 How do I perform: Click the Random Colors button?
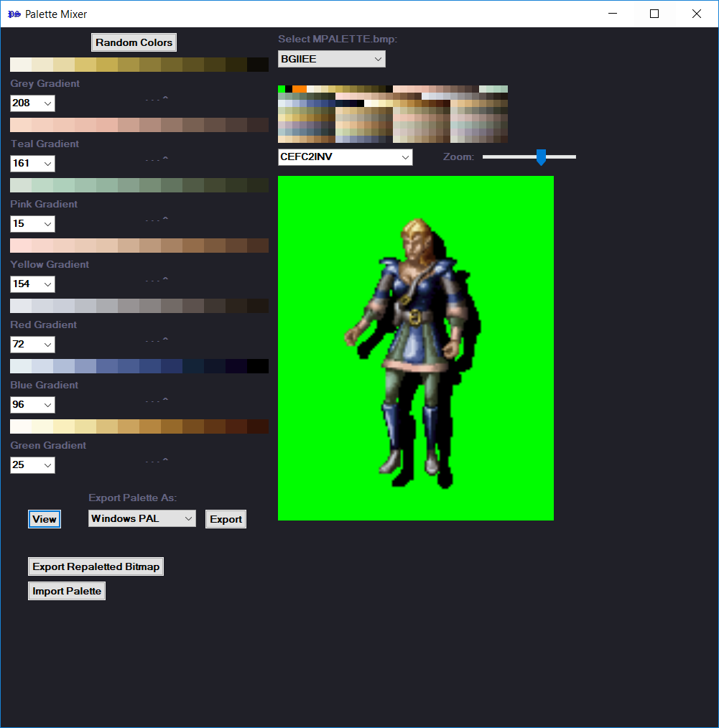click(x=134, y=42)
